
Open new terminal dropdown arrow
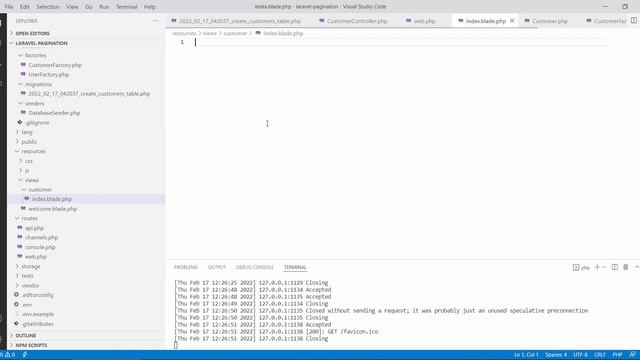click(604, 267)
